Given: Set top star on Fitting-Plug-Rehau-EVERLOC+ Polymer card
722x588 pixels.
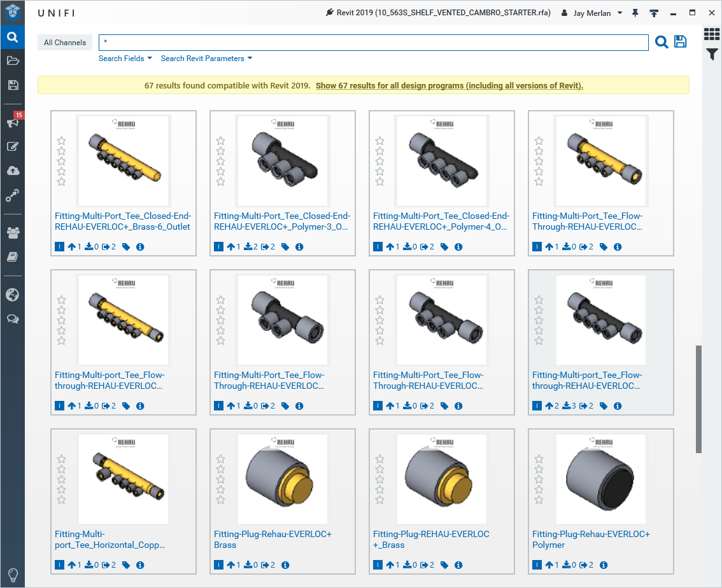Looking at the screenshot, I should (x=539, y=459).
